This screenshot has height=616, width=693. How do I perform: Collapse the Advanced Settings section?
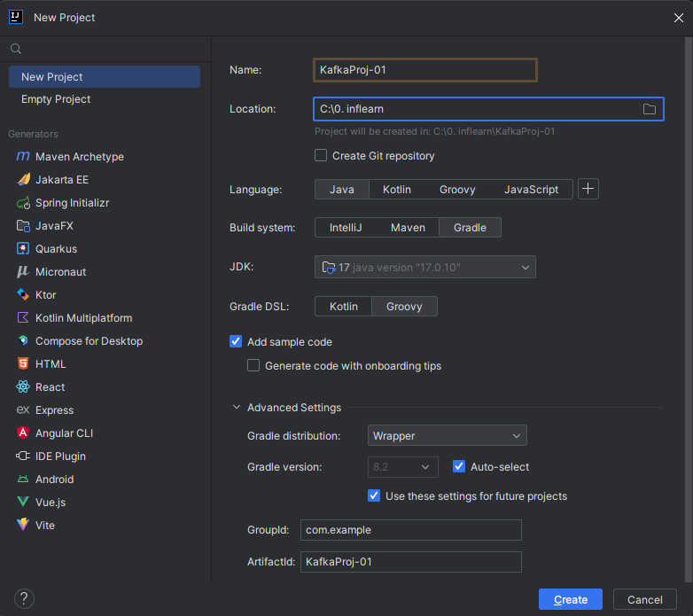(x=237, y=407)
